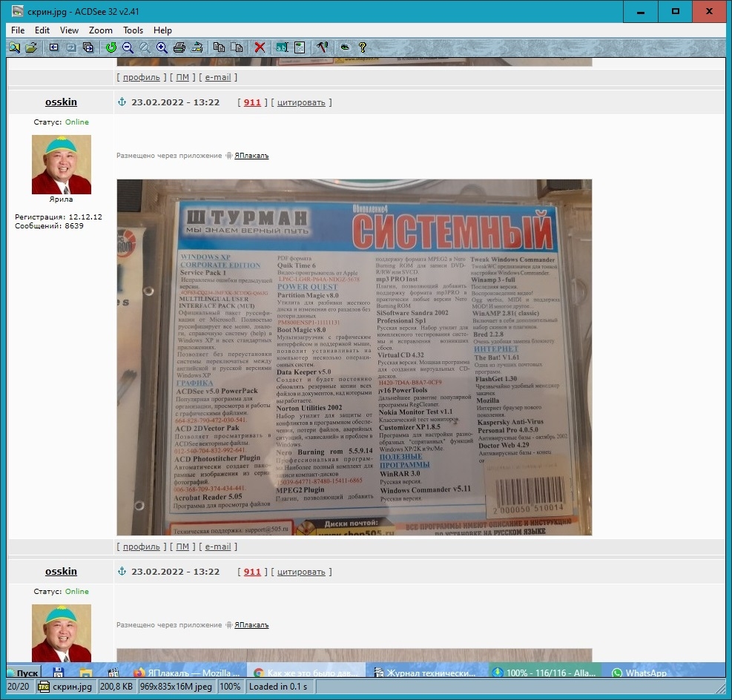Copy the image with the double-page icon
Viewport: 732px width, 700px height.
point(219,47)
